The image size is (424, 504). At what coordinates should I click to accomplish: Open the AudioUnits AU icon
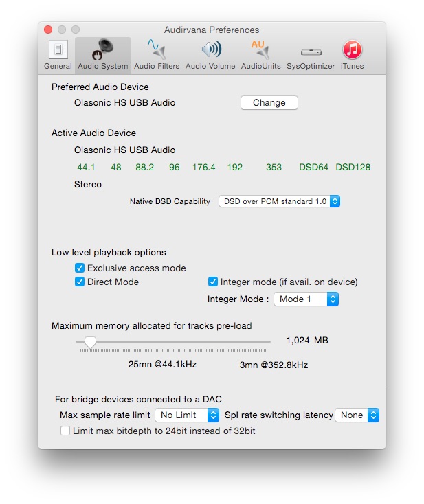click(x=260, y=49)
